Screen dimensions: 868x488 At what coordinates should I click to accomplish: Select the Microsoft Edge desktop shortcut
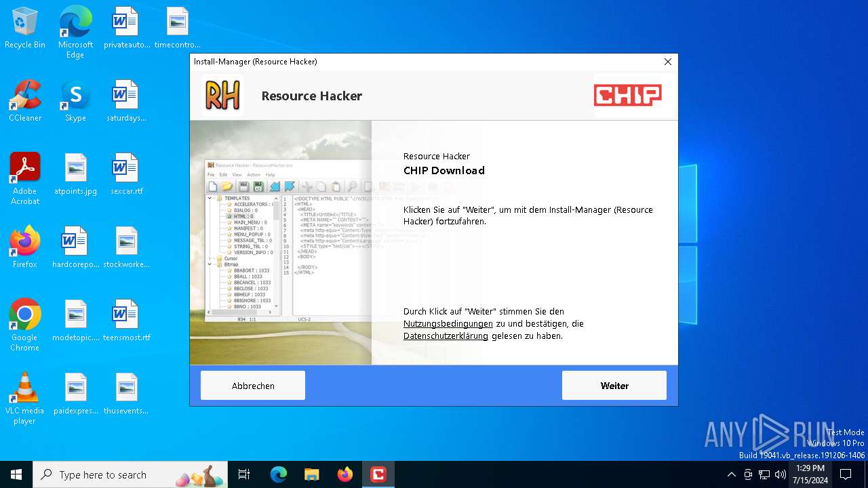tap(75, 33)
